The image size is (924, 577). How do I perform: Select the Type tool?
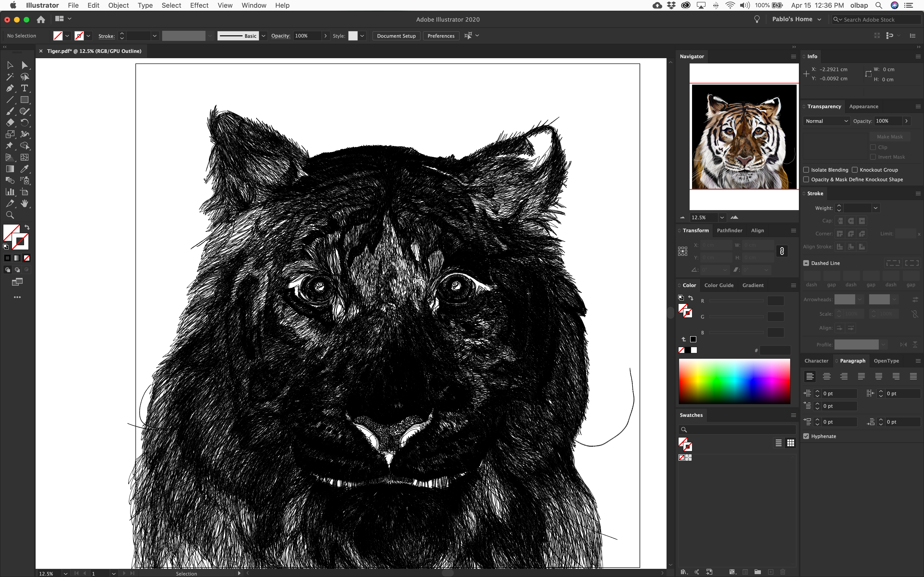click(x=25, y=88)
